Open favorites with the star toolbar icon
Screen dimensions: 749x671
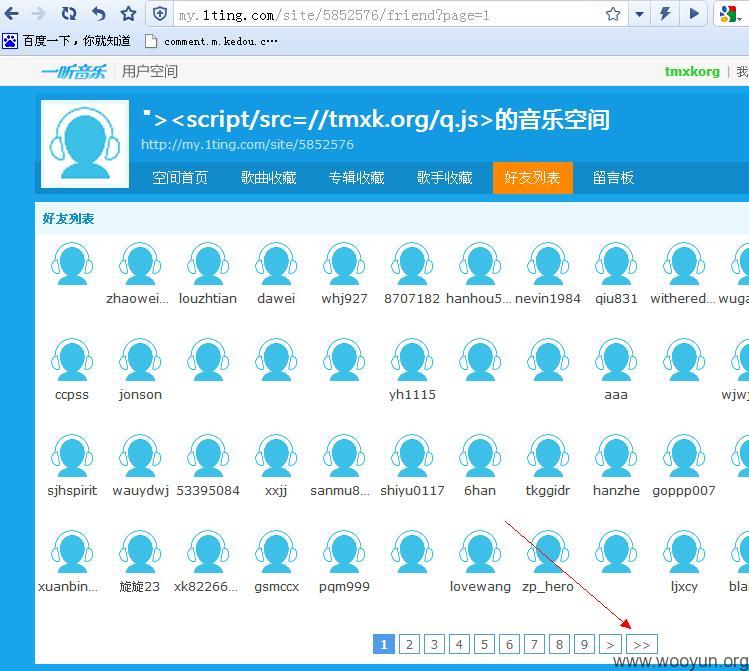tap(128, 14)
